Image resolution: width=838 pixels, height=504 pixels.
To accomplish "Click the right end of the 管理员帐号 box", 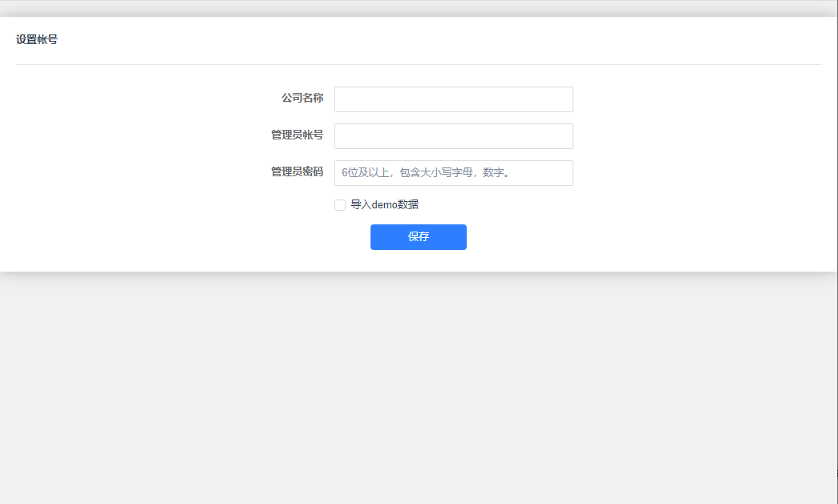I will tap(565, 136).
